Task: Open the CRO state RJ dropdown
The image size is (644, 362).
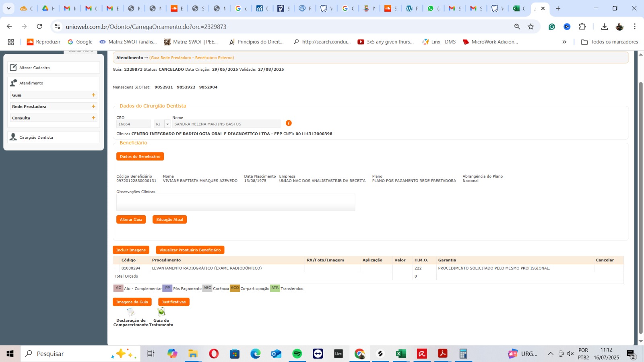Action: [167, 124]
